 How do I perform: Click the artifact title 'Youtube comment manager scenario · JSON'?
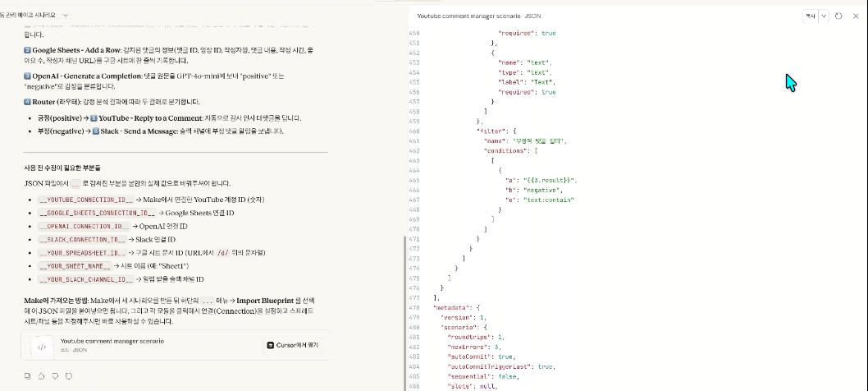[479, 16]
